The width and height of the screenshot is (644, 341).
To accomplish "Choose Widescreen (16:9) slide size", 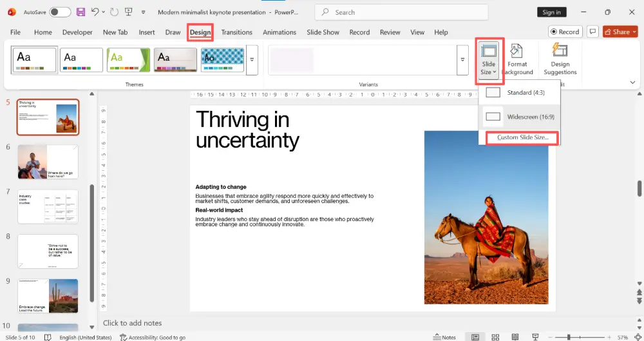I will click(x=519, y=117).
